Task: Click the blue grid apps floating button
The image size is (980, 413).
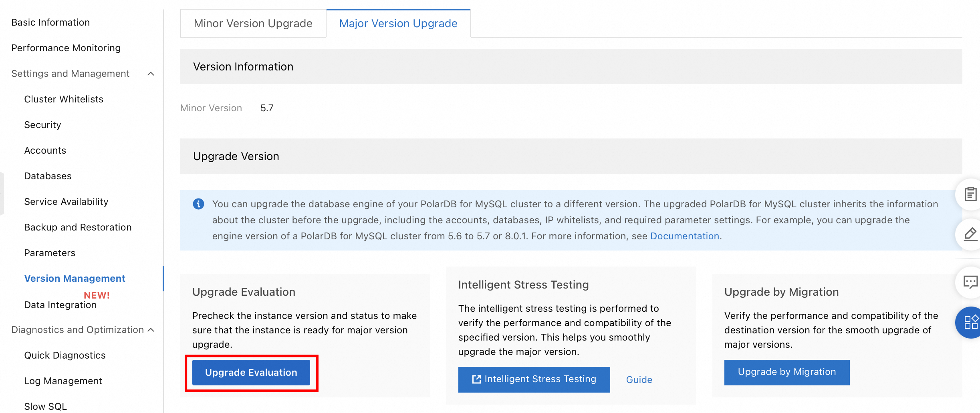Action: coord(970,322)
